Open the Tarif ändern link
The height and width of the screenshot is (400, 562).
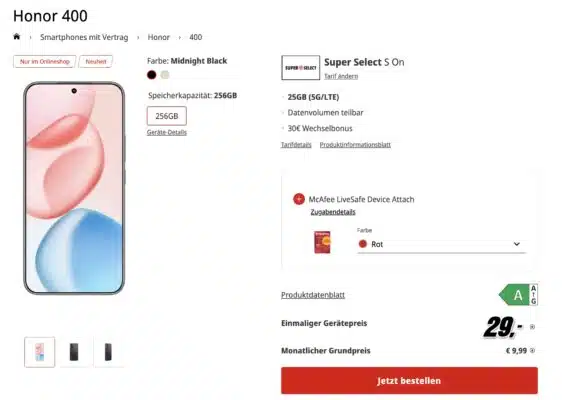341,76
